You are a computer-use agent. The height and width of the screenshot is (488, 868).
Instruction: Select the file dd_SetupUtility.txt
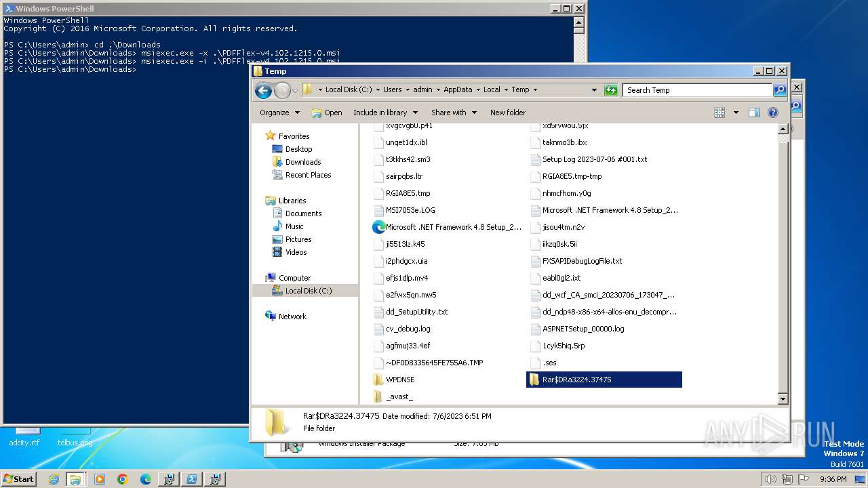(416, 312)
